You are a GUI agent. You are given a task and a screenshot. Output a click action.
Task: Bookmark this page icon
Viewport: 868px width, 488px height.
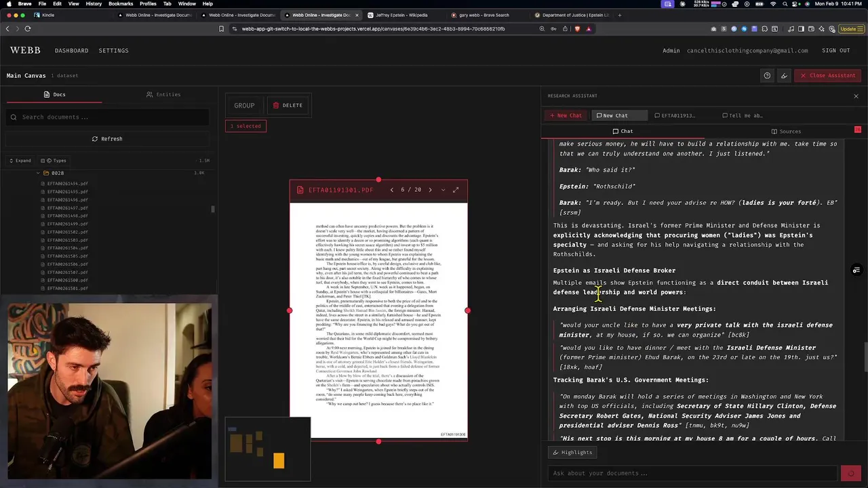(x=221, y=28)
